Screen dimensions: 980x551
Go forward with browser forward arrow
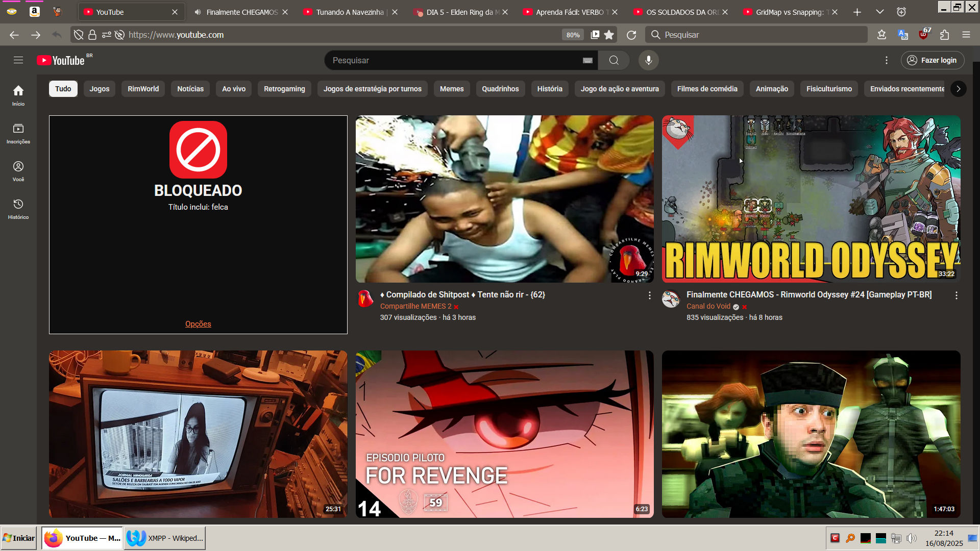coord(36,35)
